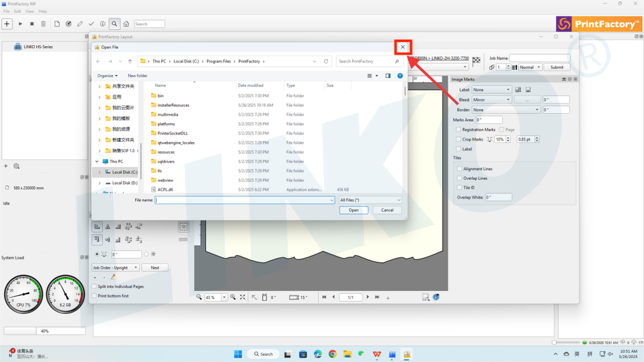Tick Print bottom first checkbox
The width and height of the screenshot is (644, 362).
click(x=94, y=296)
